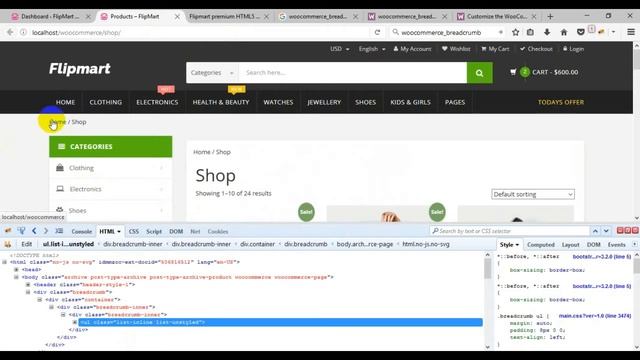Click the break-on-mutate icon left of Edit
640x360 pixels.
pos(8,244)
